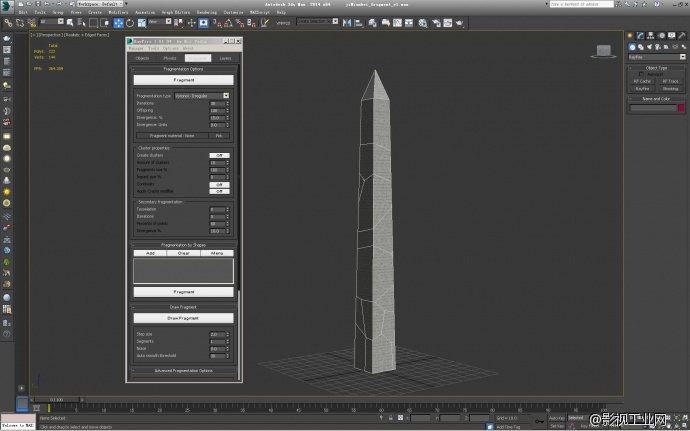The height and width of the screenshot is (431, 690).
Task: Open the Workspace Default dropdown
Action: pos(100,4)
